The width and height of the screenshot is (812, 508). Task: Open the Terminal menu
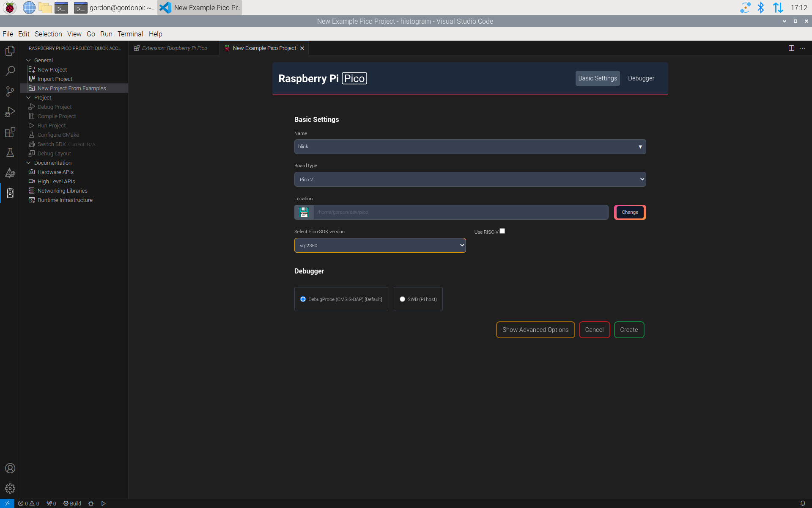[x=130, y=34]
